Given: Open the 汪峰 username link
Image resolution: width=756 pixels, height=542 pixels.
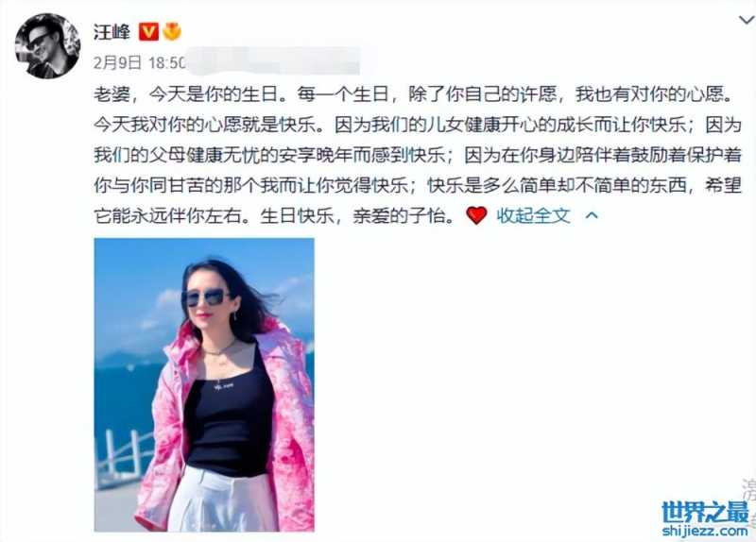Looking at the screenshot, I should [112, 32].
